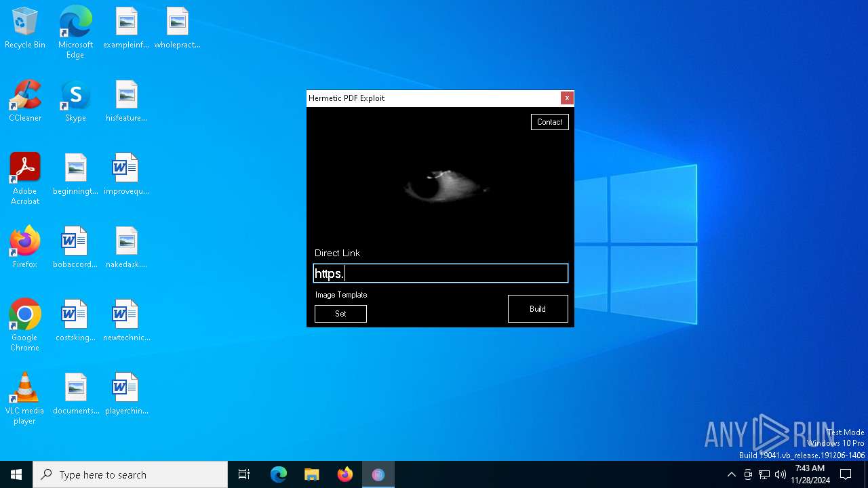
Task: Select the wholepract... image file
Action: coord(177,28)
